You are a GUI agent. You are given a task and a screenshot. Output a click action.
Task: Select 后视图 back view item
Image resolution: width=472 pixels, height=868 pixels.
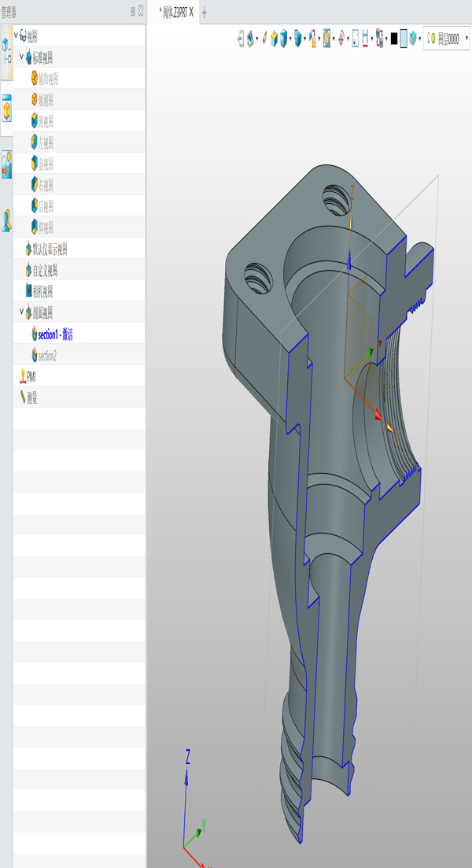tap(46, 206)
